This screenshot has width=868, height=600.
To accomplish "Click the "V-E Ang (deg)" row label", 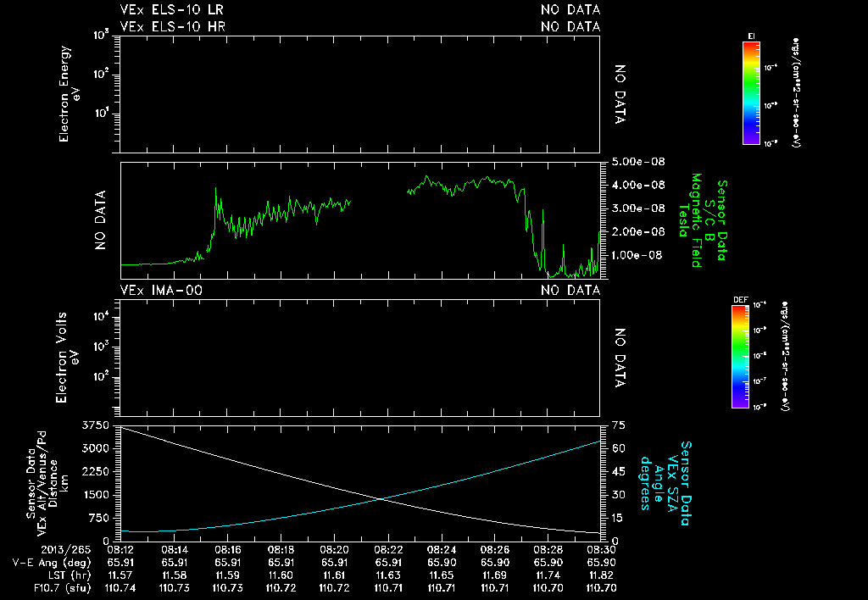I will [x=50, y=563].
